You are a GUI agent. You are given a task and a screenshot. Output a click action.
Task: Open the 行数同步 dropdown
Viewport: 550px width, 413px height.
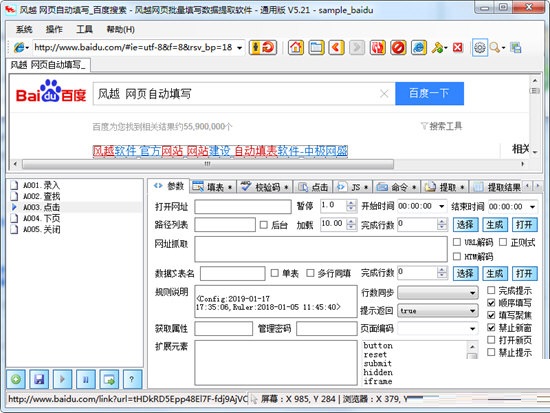coord(472,293)
